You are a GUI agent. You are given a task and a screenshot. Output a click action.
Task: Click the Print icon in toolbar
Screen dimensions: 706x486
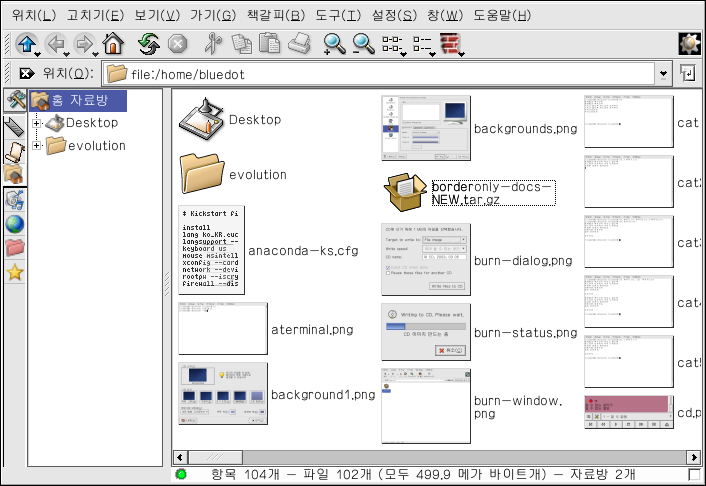click(x=298, y=43)
